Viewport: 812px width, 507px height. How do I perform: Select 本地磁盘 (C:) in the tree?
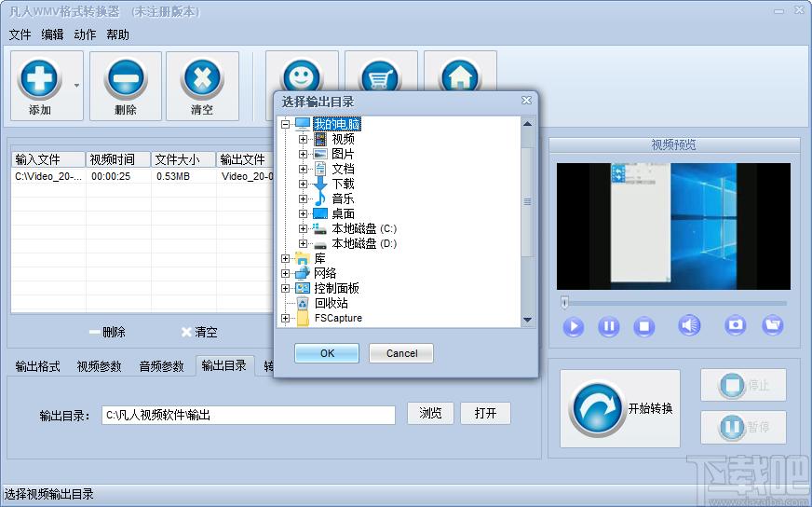click(364, 228)
